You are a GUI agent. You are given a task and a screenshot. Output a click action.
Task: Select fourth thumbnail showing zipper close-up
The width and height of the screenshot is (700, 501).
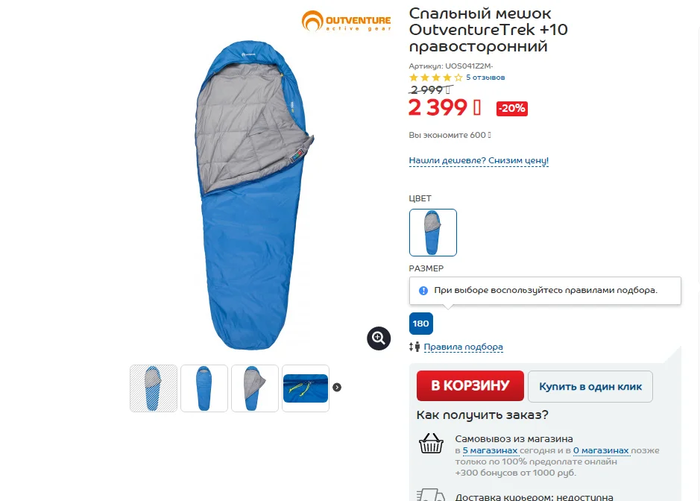306,388
